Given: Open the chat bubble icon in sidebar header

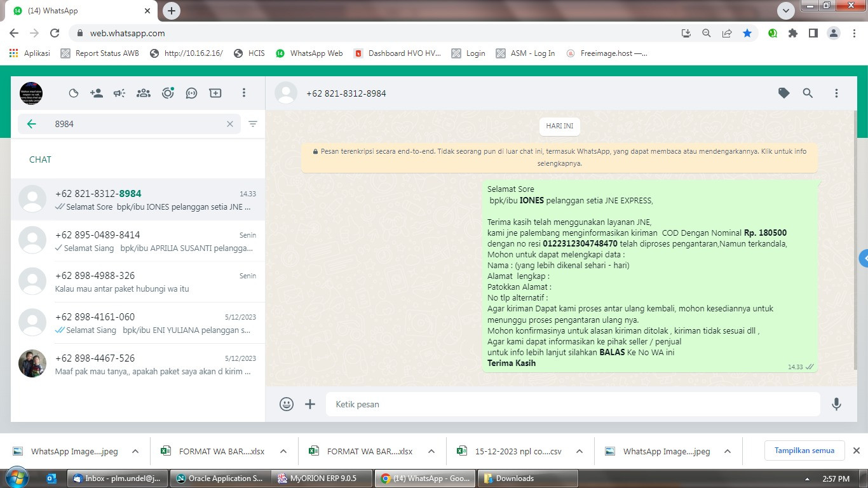Looking at the screenshot, I should point(191,93).
